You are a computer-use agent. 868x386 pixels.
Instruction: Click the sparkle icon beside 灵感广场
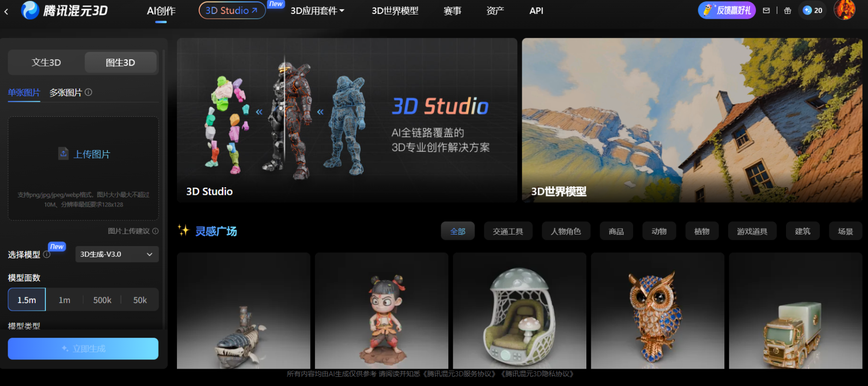[x=183, y=230]
